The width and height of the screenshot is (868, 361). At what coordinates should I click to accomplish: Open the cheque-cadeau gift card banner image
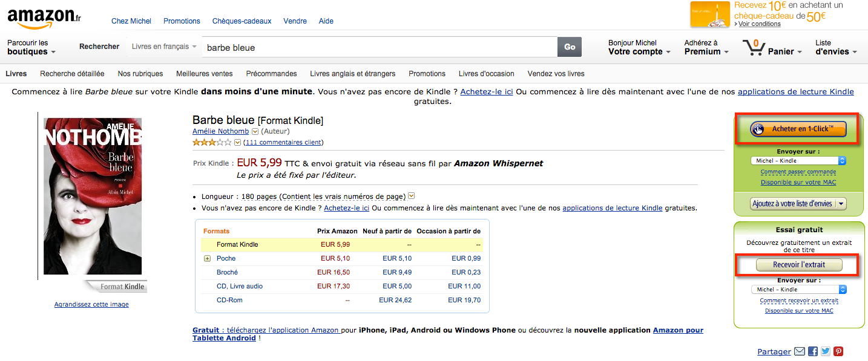711,15
